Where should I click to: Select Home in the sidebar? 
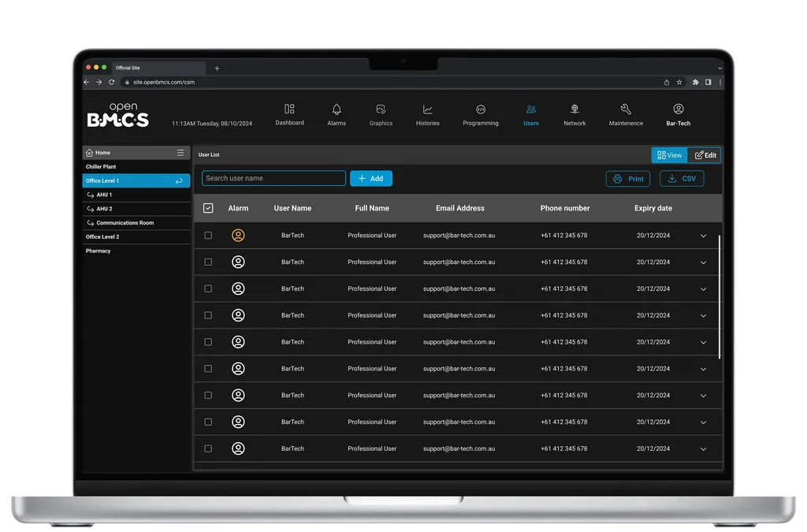point(102,153)
